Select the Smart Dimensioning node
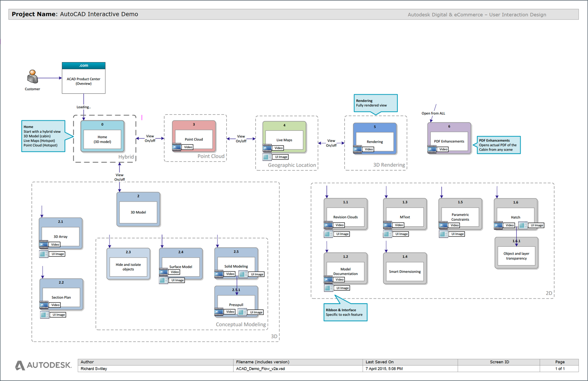Screen dimensions: 588x381 [x=405, y=268]
